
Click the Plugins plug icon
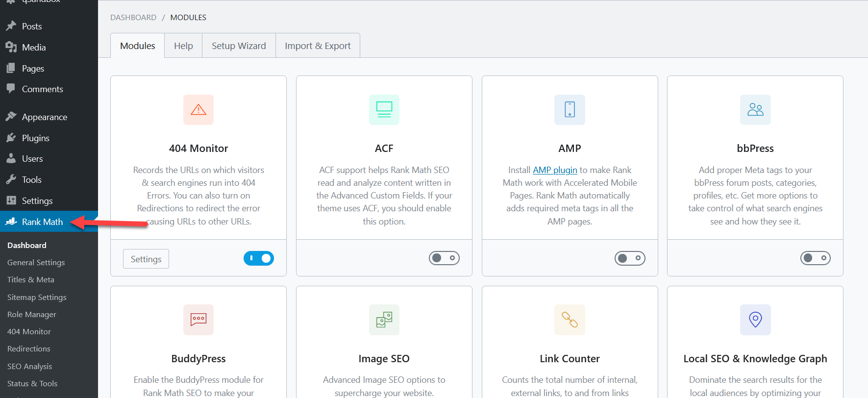[11, 138]
